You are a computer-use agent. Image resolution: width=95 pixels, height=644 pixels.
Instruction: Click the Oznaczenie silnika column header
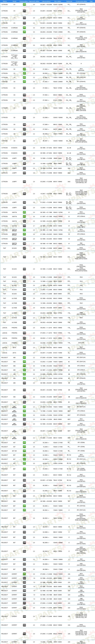pos(81,1)
